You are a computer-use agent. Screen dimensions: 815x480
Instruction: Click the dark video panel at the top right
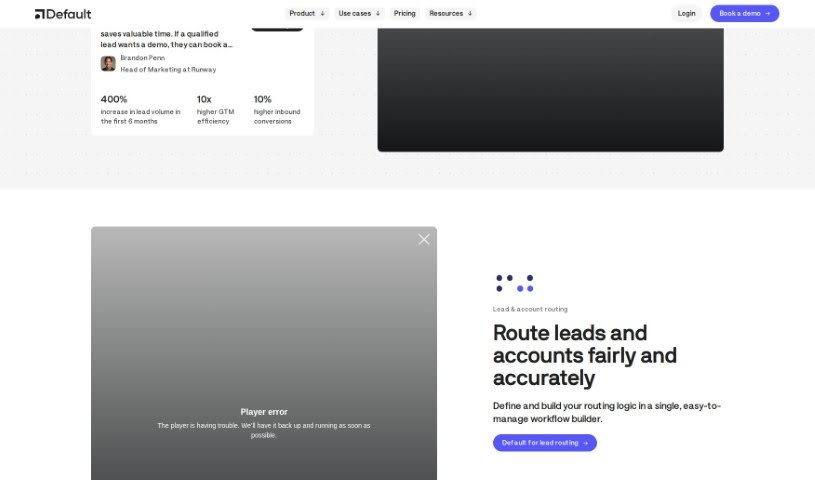tap(550, 89)
